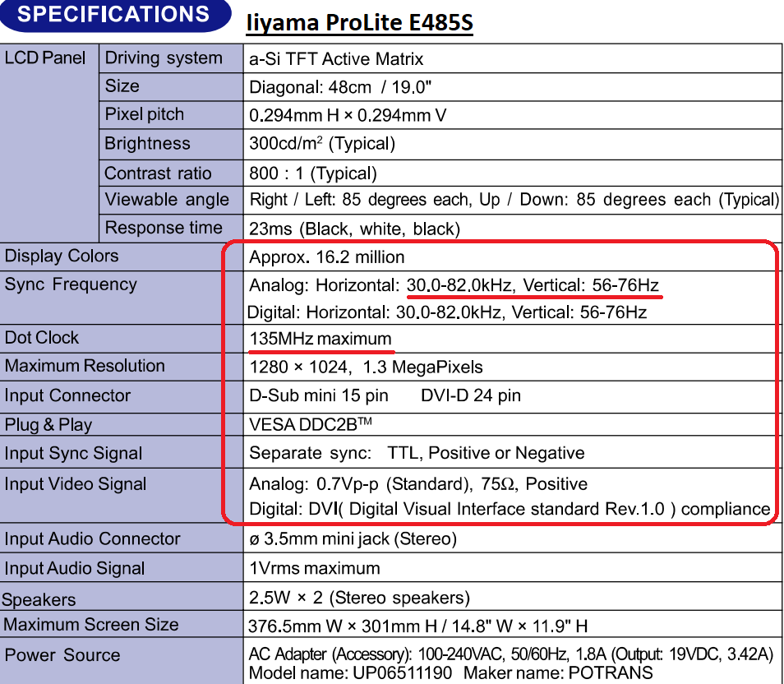Viewport: 784px width, 684px height.
Task: Select "ø 3.5mm mini jack (Stereo)" value
Action: click(x=353, y=538)
